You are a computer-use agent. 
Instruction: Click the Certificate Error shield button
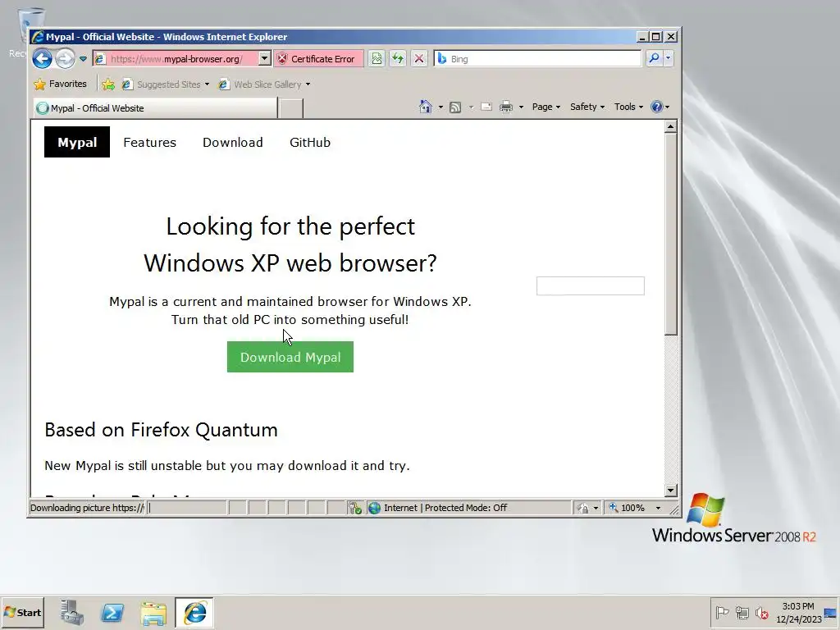(318, 59)
